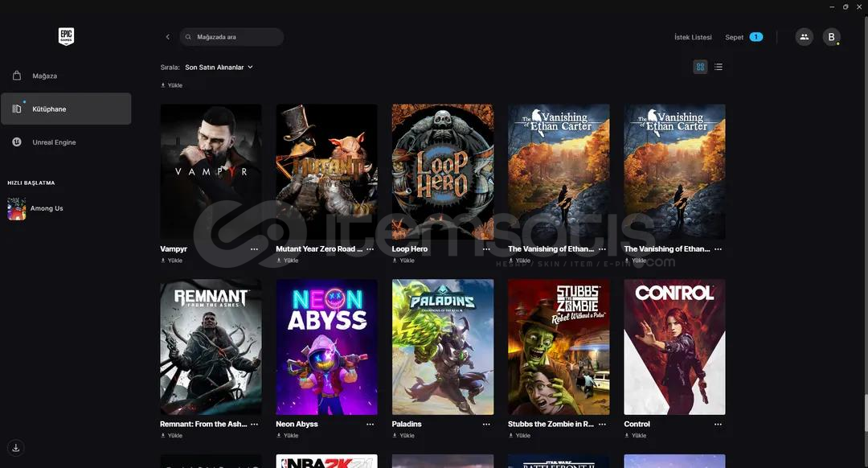Image resolution: width=868 pixels, height=468 pixels.
Task: Click Yükle under Paladins
Action: click(x=403, y=435)
